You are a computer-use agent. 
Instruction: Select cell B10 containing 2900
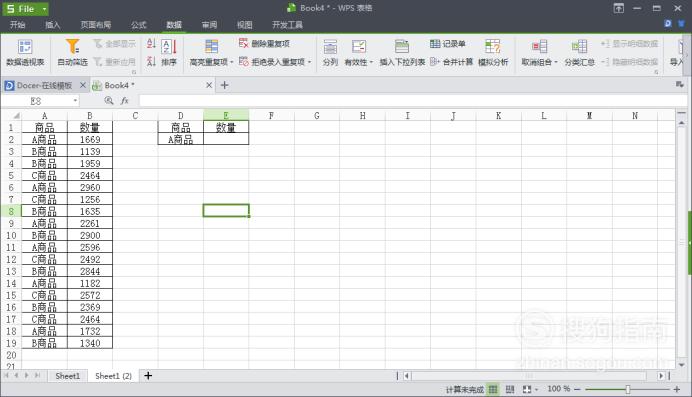[x=90, y=236]
